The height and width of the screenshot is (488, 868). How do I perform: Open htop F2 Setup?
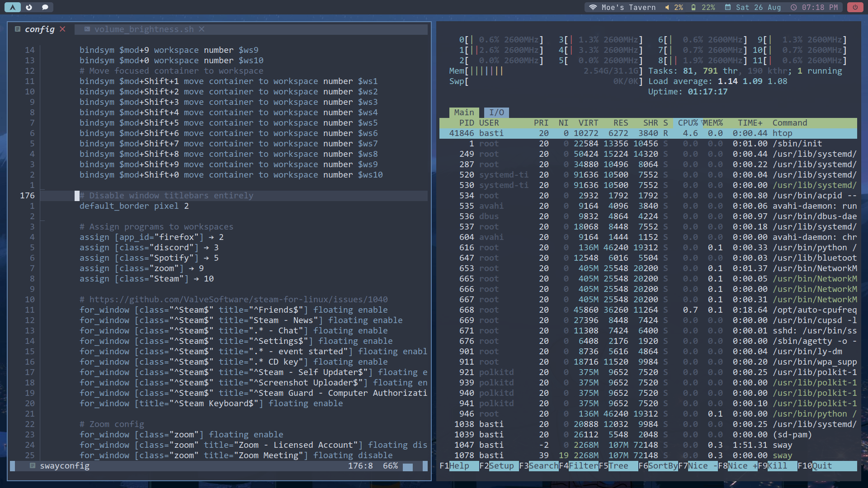point(501,466)
